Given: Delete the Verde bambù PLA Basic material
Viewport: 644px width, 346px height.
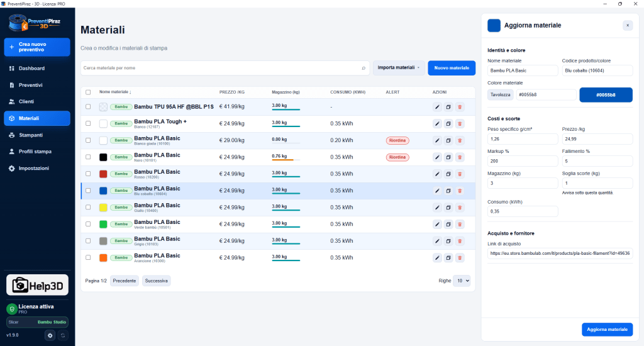Looking at the screenshot, I should [460, 225].
